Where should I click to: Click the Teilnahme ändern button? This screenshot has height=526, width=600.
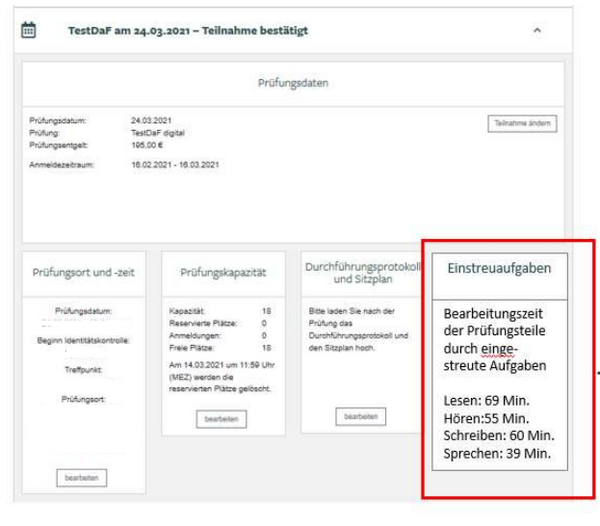(522, 124)
